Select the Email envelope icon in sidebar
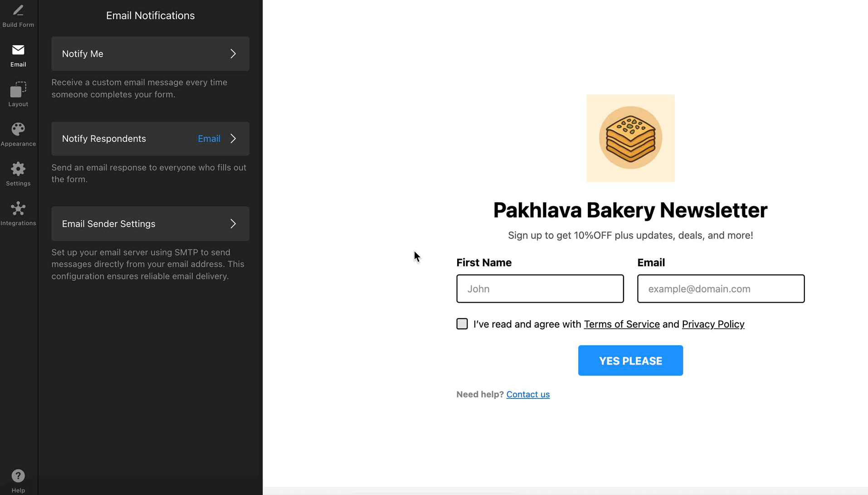Image resolution: width=868 pixels, height=495 pixels. [x=18, y=50]
